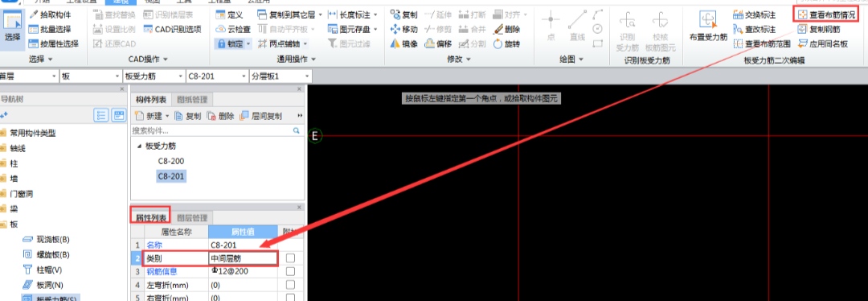
Task: Select 板洞(N) in navigation tree
Action: [49, 285]
